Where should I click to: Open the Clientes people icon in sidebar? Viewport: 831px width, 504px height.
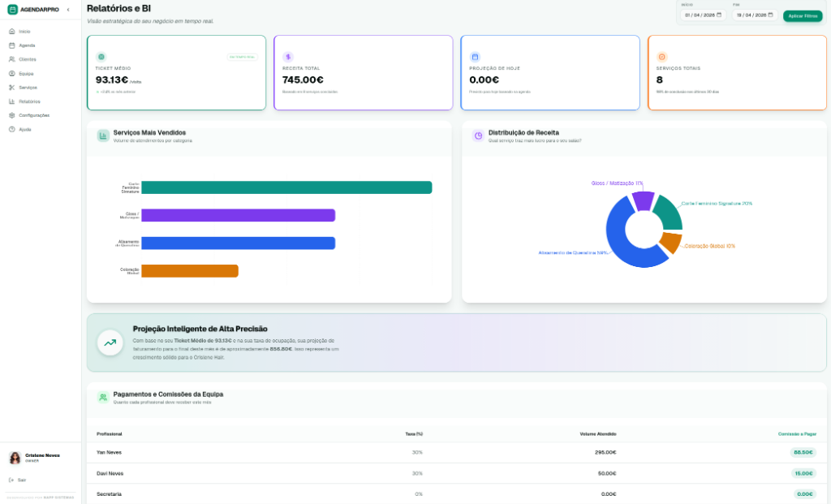tap(11, 59)
